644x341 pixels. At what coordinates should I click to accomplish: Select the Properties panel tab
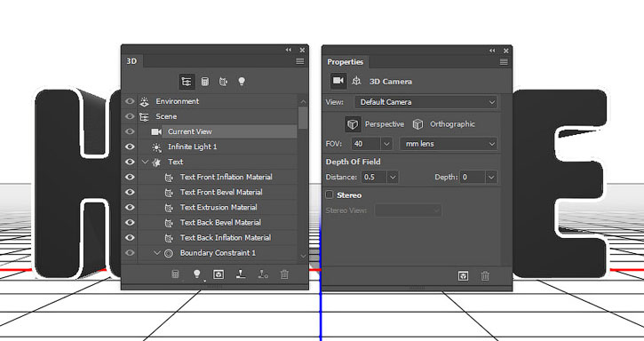click(x=345, y=62)
